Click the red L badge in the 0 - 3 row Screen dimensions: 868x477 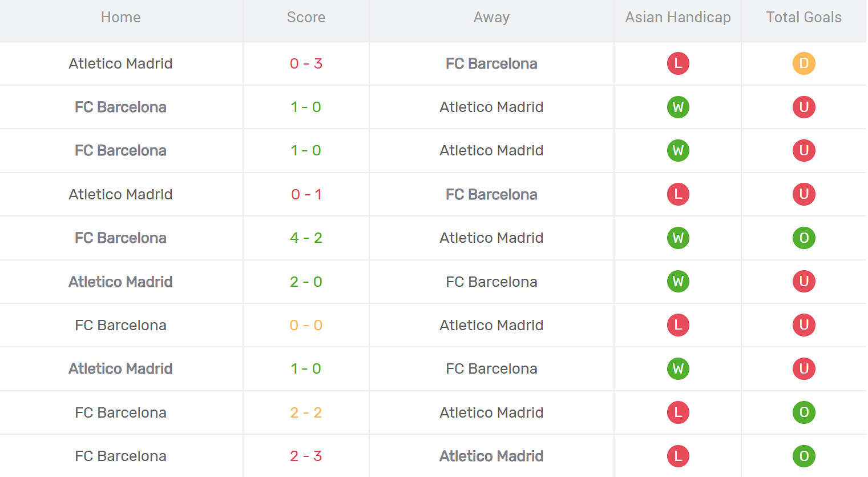click(678, 63)
